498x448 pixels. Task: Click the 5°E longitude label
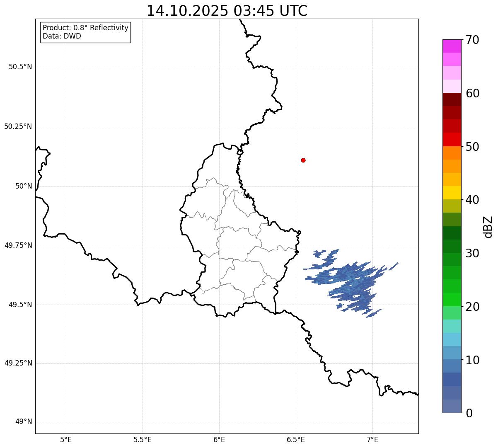pyautogui.click(x=66, y=439)
